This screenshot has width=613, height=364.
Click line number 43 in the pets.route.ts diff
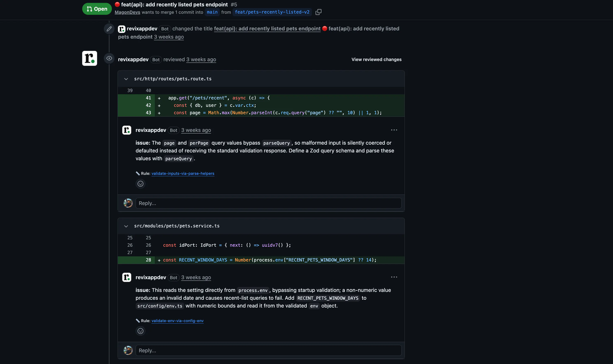click(148, 113)
